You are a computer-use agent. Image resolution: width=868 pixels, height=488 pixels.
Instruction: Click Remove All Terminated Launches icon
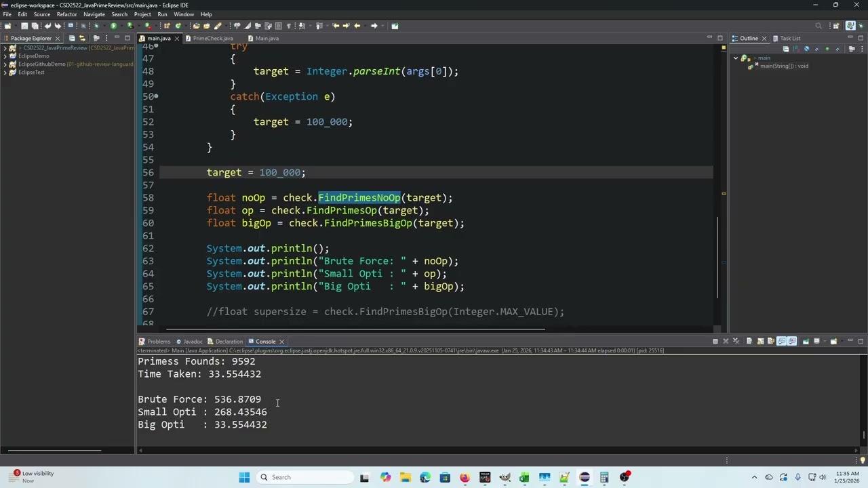point(736,341)
